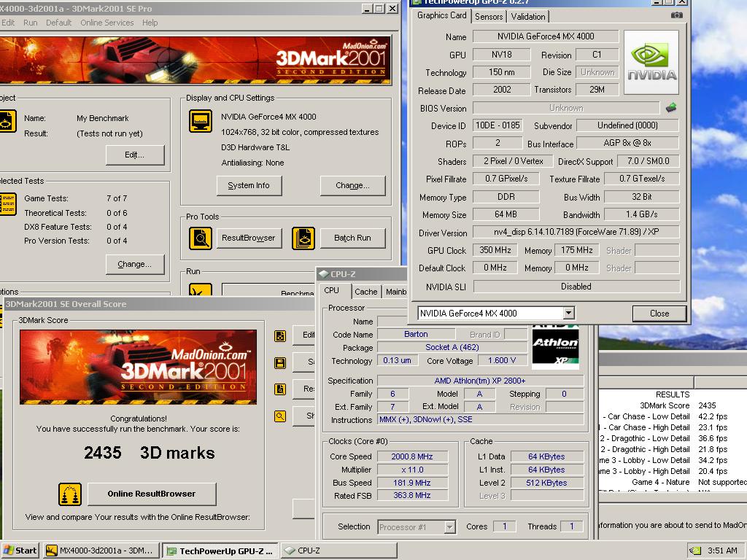This screenshot has height=560, width=747.
Task: Switch to the Sensors tab in GPU-Z
Action: pos(489,16)
